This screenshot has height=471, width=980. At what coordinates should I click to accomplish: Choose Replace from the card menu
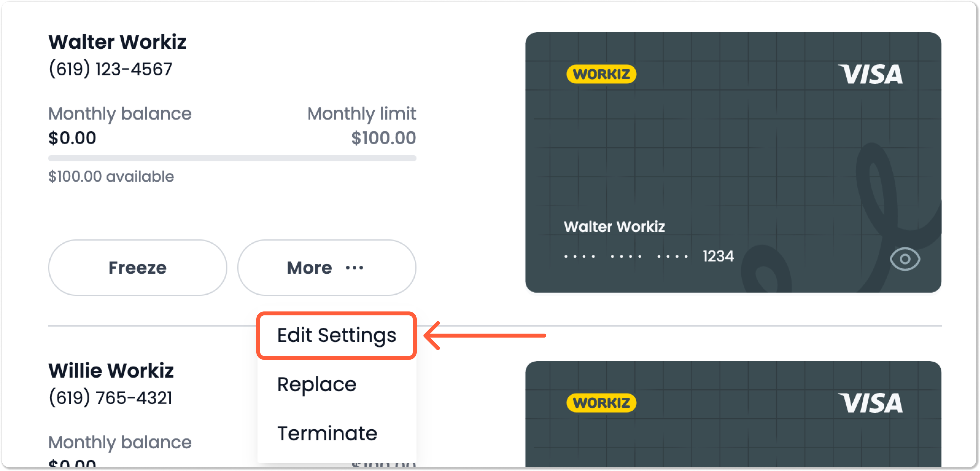317,384
